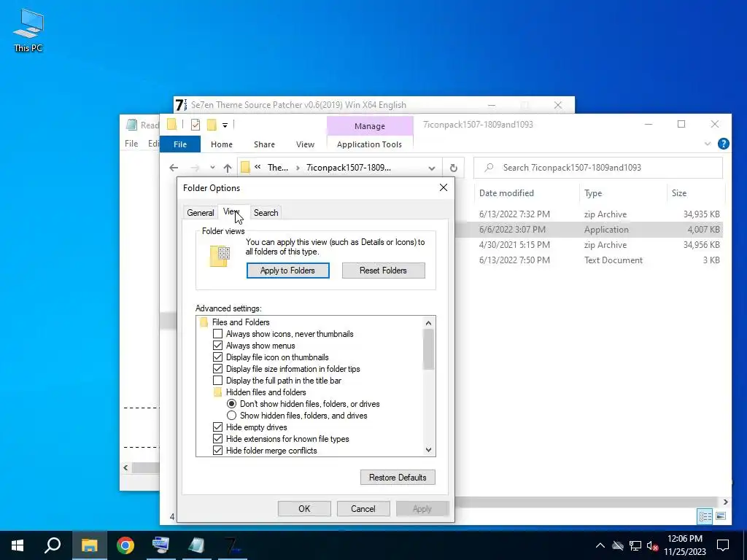Click the Explorer help question-mark icon
Image resolution: width=747 pixels, height=560 pixels.
[x=723, y=144]
